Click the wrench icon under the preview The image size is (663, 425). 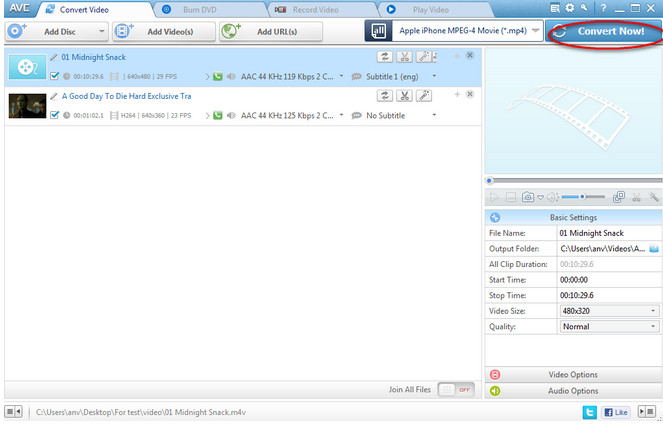tap(654, 197)
